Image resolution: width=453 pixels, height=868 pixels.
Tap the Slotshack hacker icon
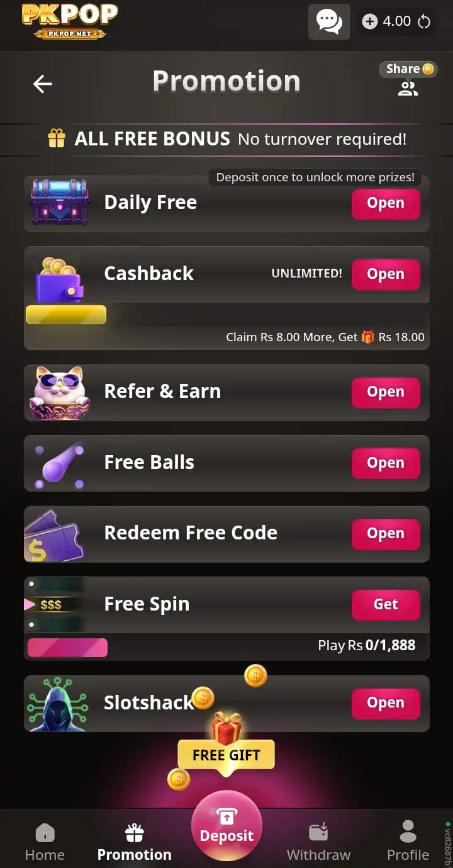(58, 704)
